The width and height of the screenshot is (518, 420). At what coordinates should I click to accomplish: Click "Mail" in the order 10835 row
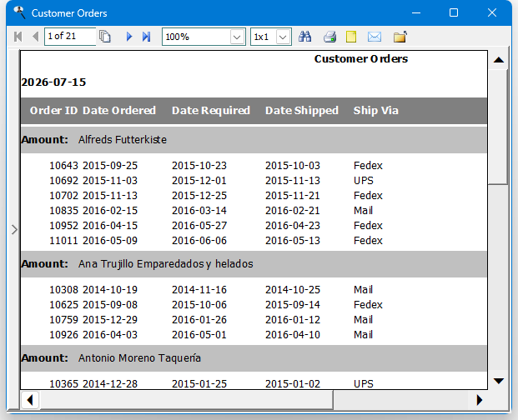363,211
